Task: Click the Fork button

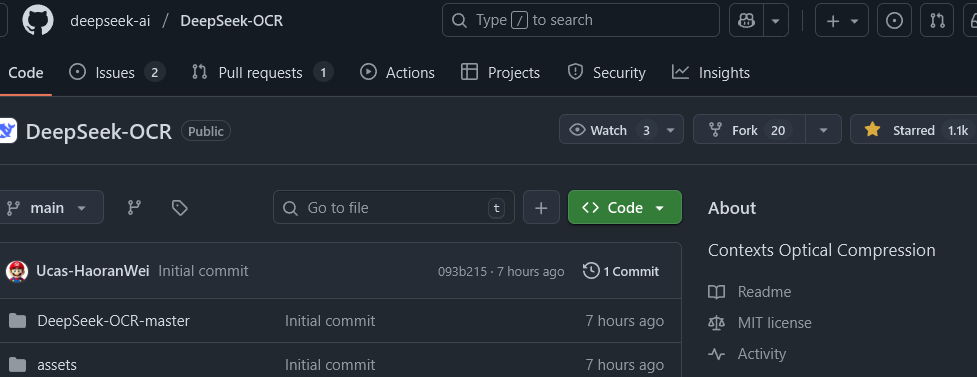Action: pos(749,130)
